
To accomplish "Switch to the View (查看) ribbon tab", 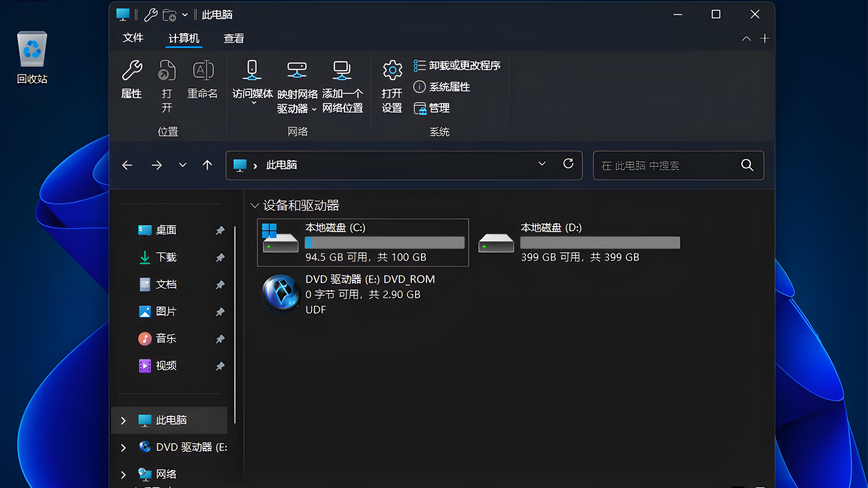I will 234,38.
